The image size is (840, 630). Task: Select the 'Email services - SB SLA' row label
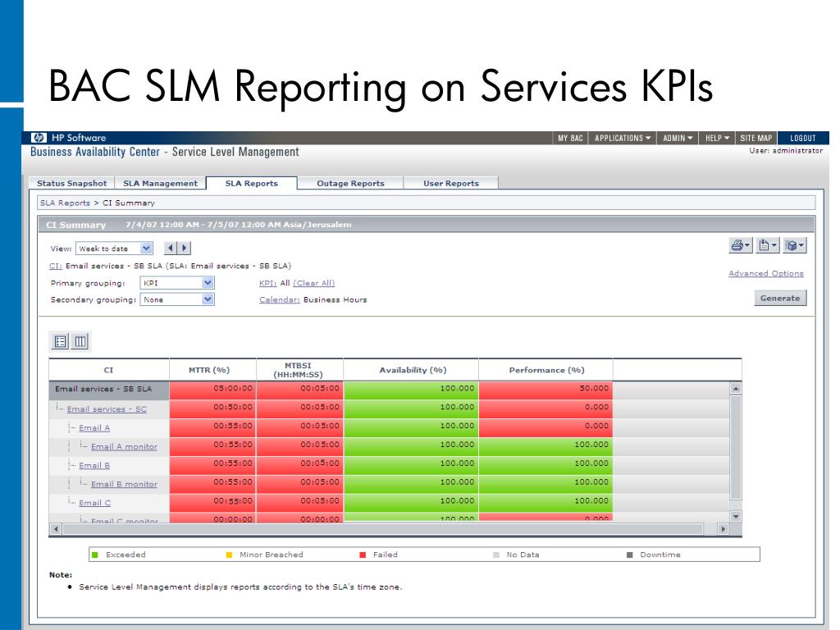103,389
